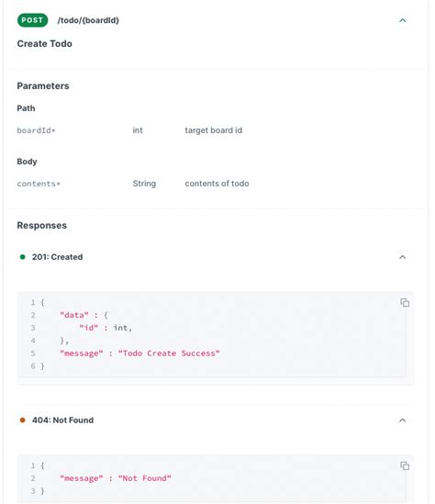Click the boardId path parameter name
The image size is (435, 504).
click(36, 130)
